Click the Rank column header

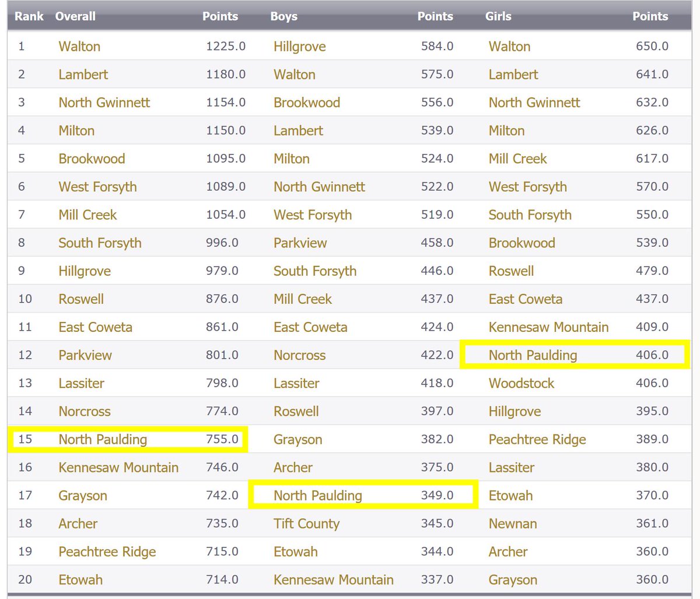[x=29, y=16]
